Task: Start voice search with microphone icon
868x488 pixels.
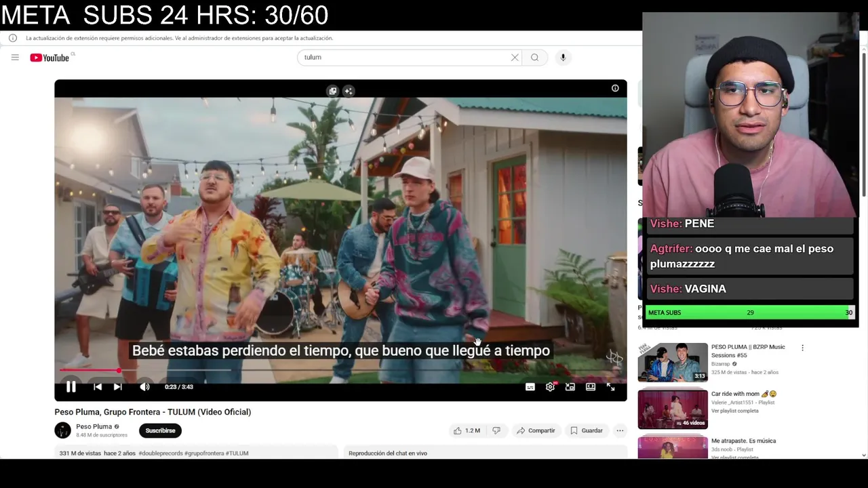Action: pyautogui.click(x=563, y=58)
